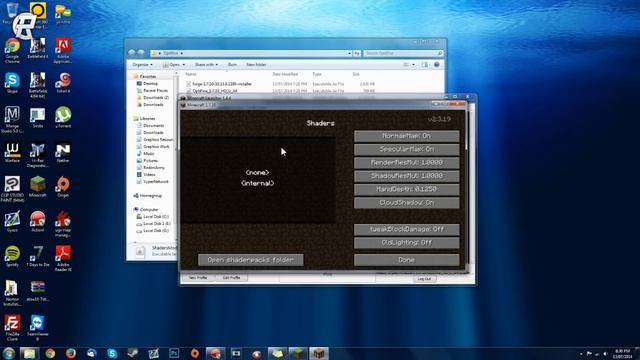Click the taskbar clock
Viewport: 640px width, 360px height.
tap(623, 353)
